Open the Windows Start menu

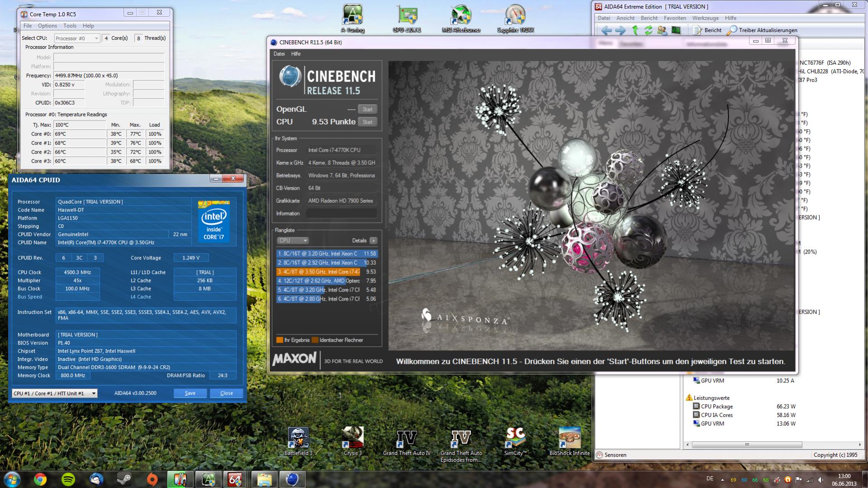point(12,479)
